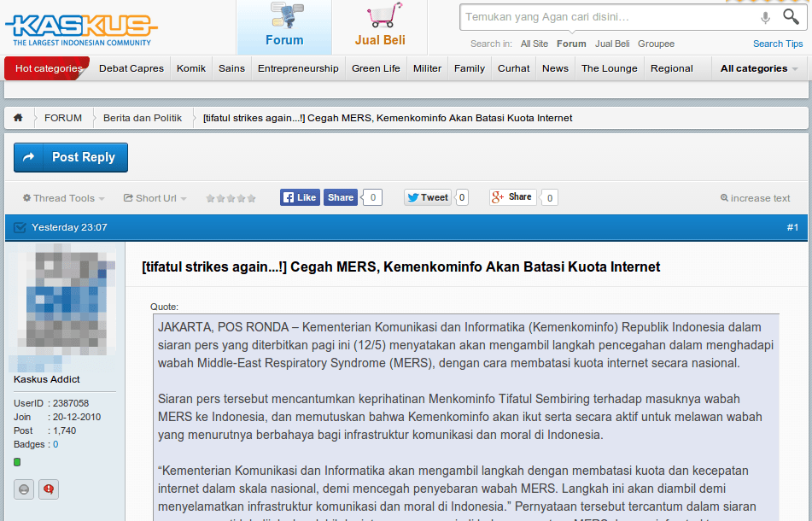The width and height of the screenshot is (812, 521).
Task: Open the Militer category
Action: click(427, 68)
